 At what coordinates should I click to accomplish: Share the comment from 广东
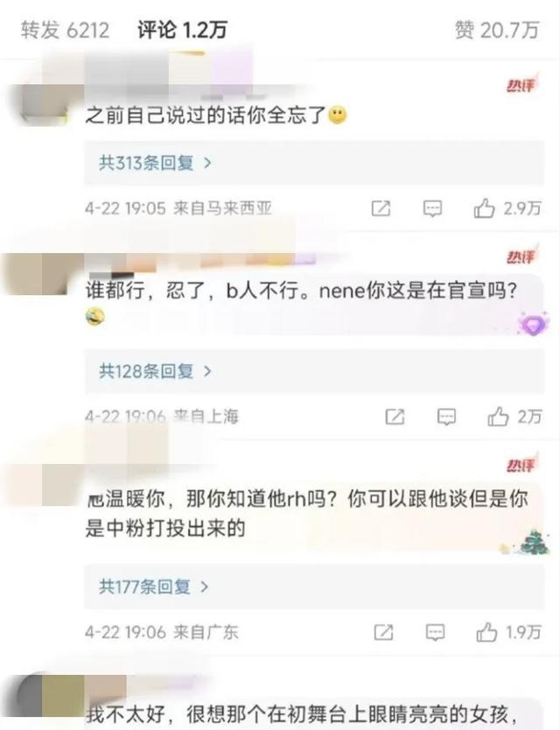click(x=383, y=632)
